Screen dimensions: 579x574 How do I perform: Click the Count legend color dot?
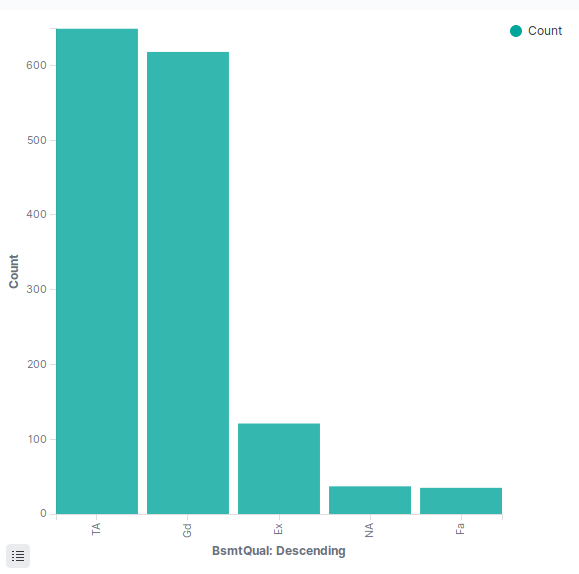515,31
